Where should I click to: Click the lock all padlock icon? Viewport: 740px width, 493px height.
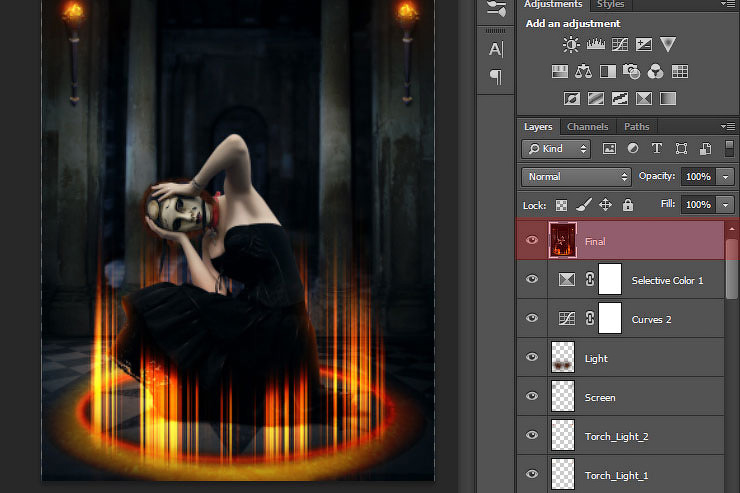628,205
